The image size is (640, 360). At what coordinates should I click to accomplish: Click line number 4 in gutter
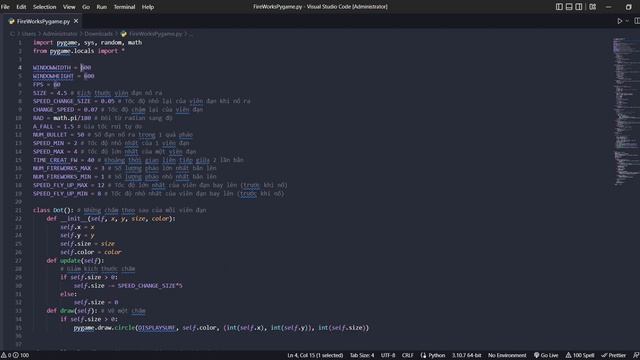click(x=20, y=68)
